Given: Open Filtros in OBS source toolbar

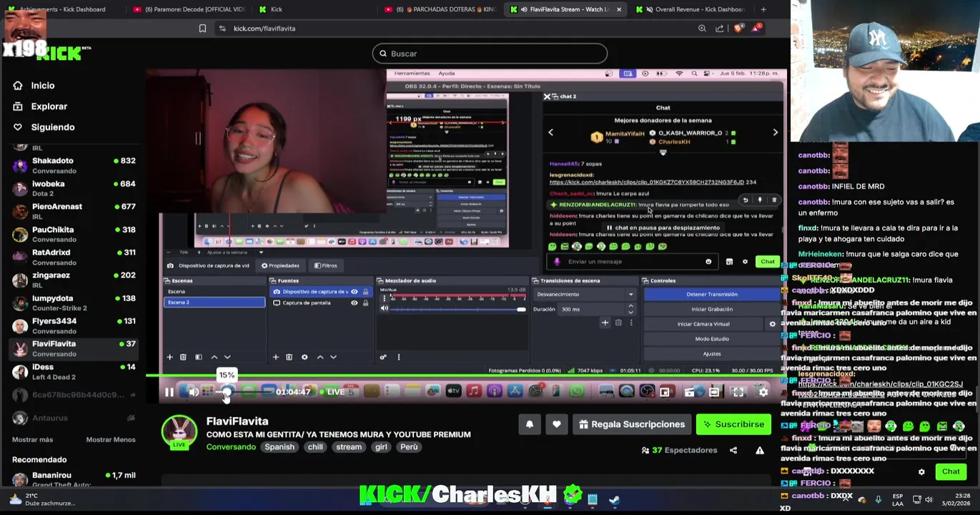Looking at the screenshot, I should tap(325, 266).
